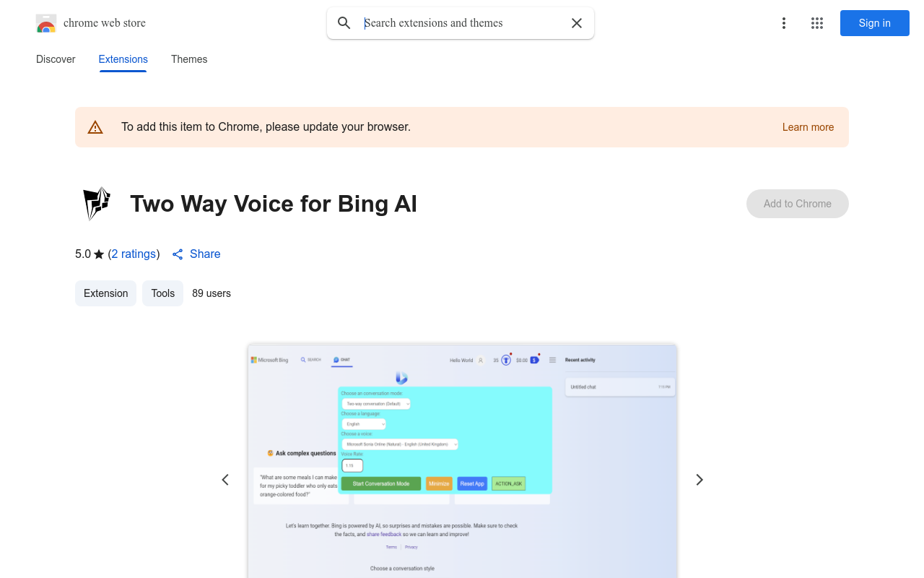Click the search magnifier icon

tap(344, 23)
